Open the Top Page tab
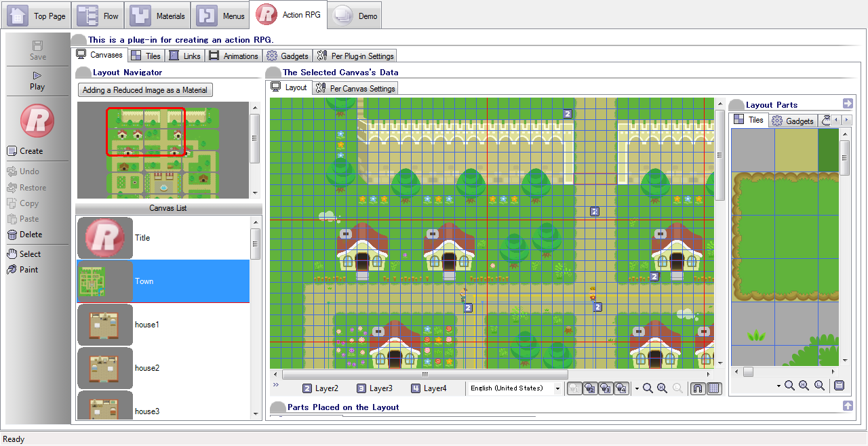 (x=37, y=16)
